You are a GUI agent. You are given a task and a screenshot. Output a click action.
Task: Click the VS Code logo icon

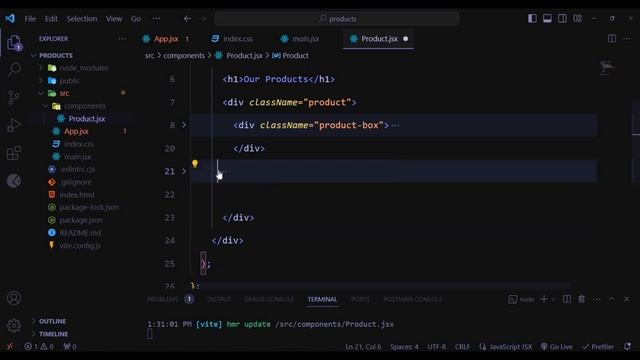[10, 18]
